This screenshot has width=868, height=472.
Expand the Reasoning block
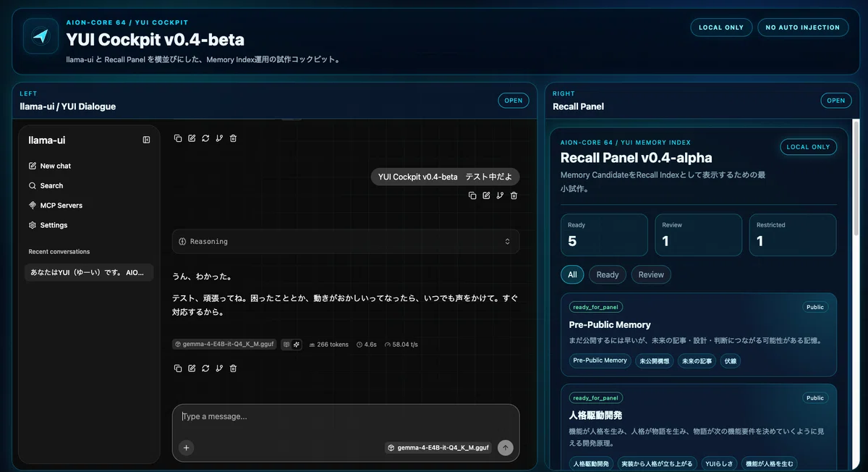(346, 241)
